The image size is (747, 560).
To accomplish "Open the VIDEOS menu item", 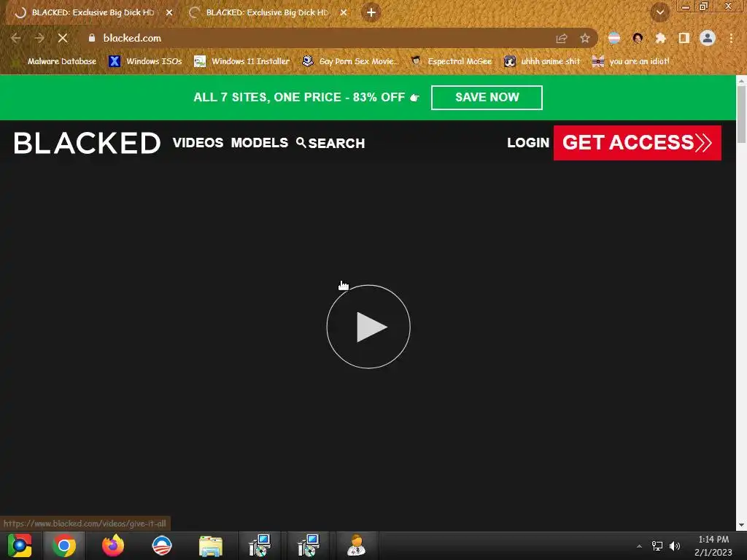I will point(198,142).
